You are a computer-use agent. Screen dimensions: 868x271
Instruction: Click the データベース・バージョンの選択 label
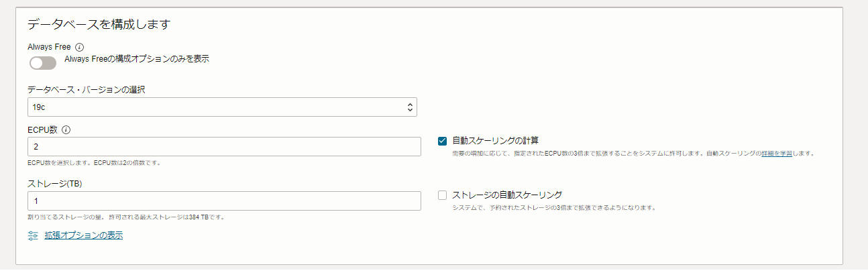pos(87,90)
